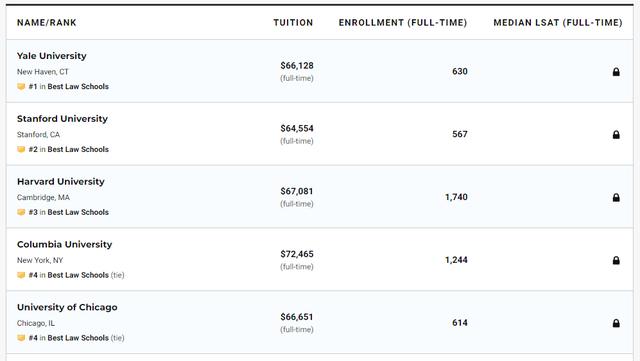Click the lock icon in Stanford University row
This screenshot has width=640, height=361.
[x=616, y=135]
